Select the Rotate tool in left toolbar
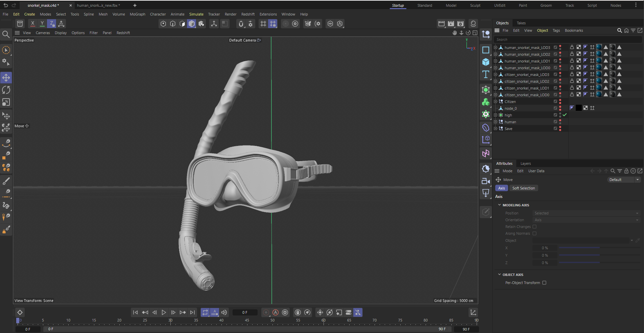This screenshot has height=333, width=644. pos(6,90)
